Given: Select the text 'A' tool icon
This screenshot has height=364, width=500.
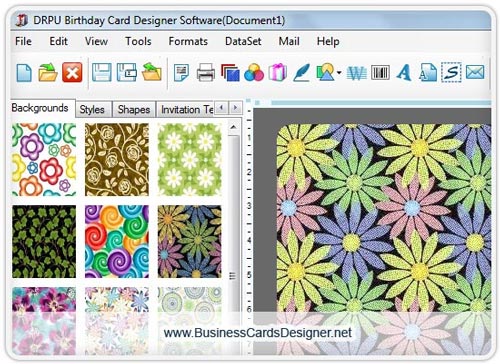Looking at the screenshot, I should (x=404, y=72).
